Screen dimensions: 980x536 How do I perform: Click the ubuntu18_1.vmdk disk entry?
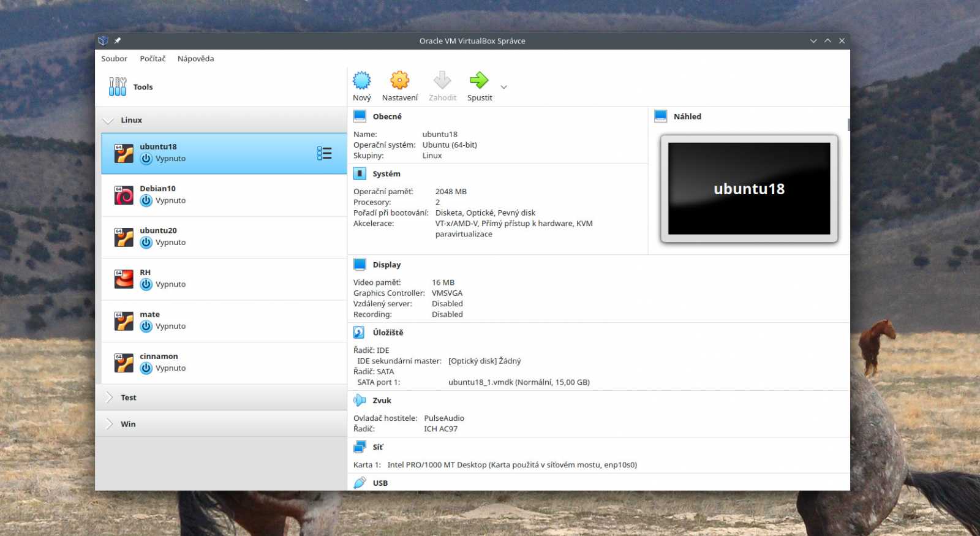coord(519,382)
